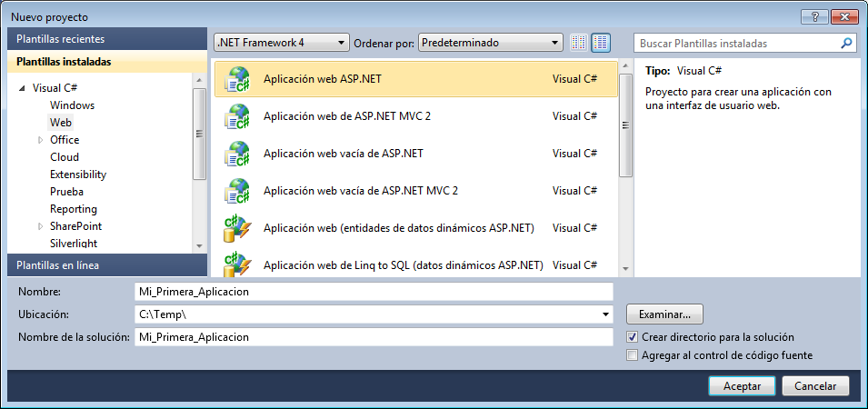
Task: Click the help question mark button
Action: 815,16
